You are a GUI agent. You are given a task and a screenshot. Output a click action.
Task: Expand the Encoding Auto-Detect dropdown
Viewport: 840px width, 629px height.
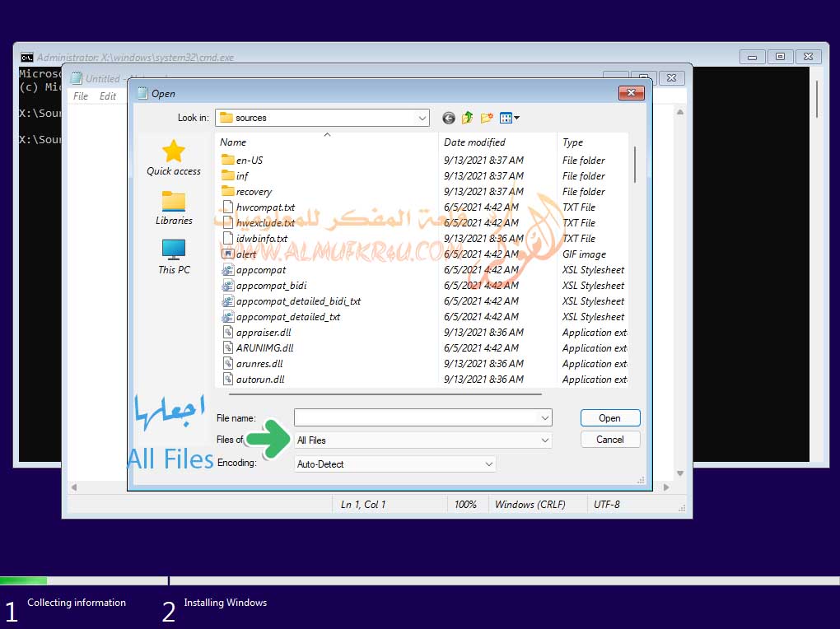488,464
